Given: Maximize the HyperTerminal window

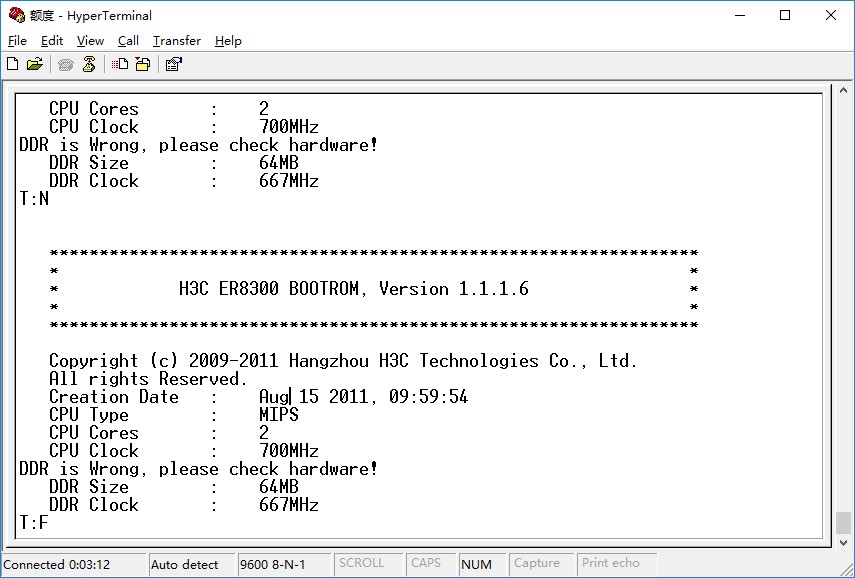Looking at the screenshot, I should tap(785, 15).
